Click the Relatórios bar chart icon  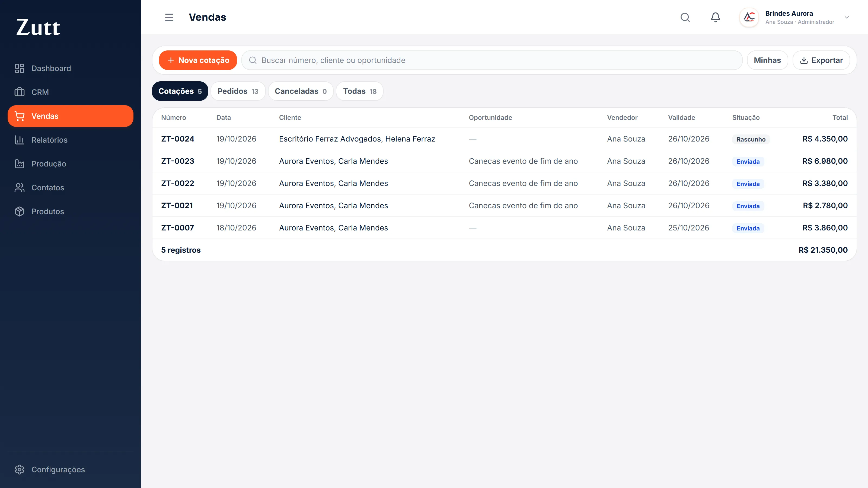20,140
